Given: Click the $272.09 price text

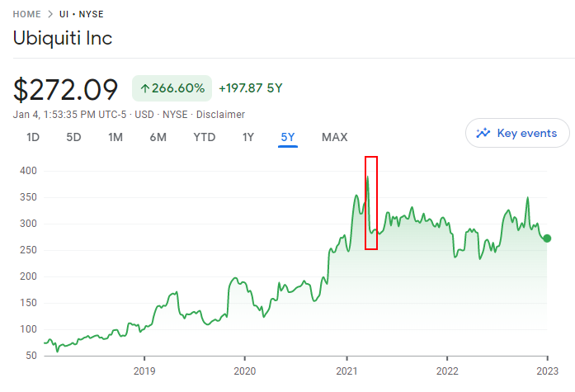Looking at the screenshot, I should point(65,89).
